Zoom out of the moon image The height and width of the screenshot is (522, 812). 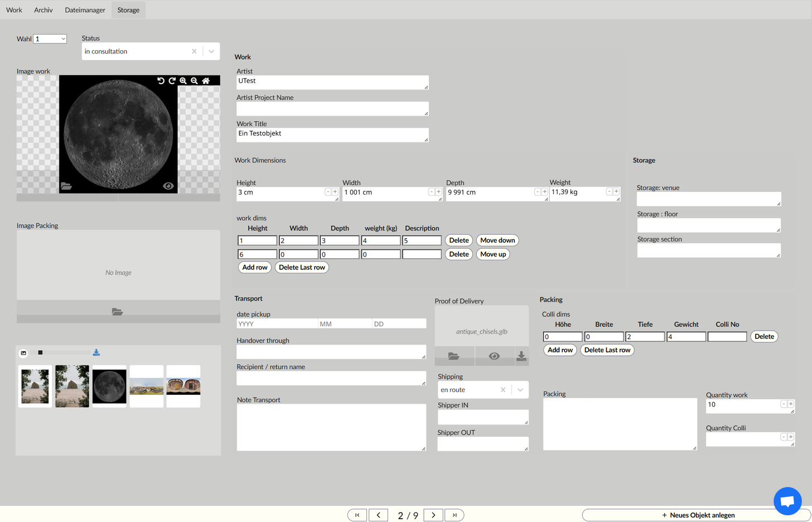[x=194, y=81]
